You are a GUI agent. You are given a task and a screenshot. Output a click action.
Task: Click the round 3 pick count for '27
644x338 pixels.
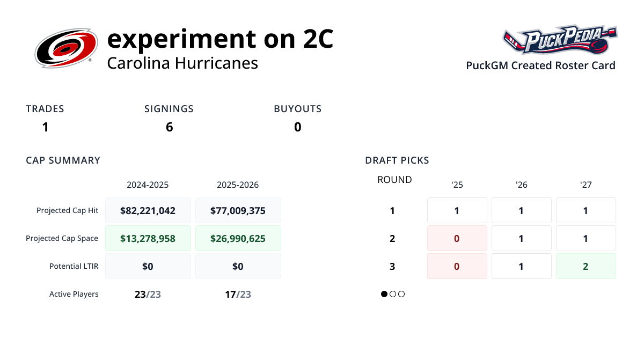click(586, 266)
